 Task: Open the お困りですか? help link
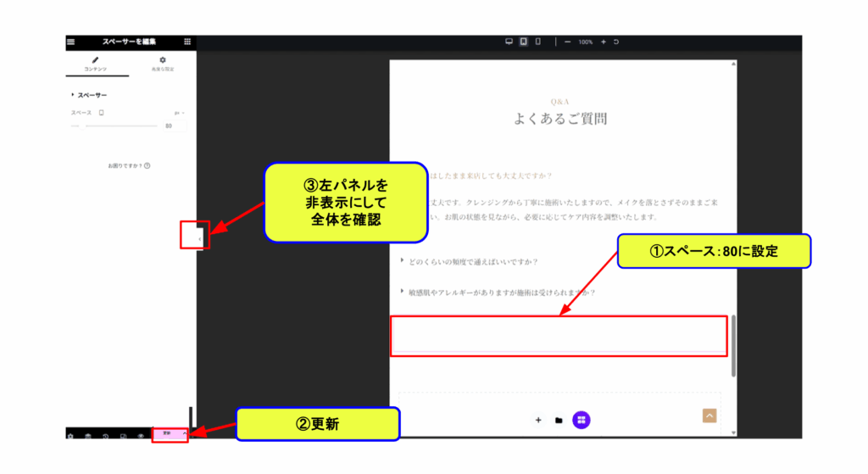(129, 165)
